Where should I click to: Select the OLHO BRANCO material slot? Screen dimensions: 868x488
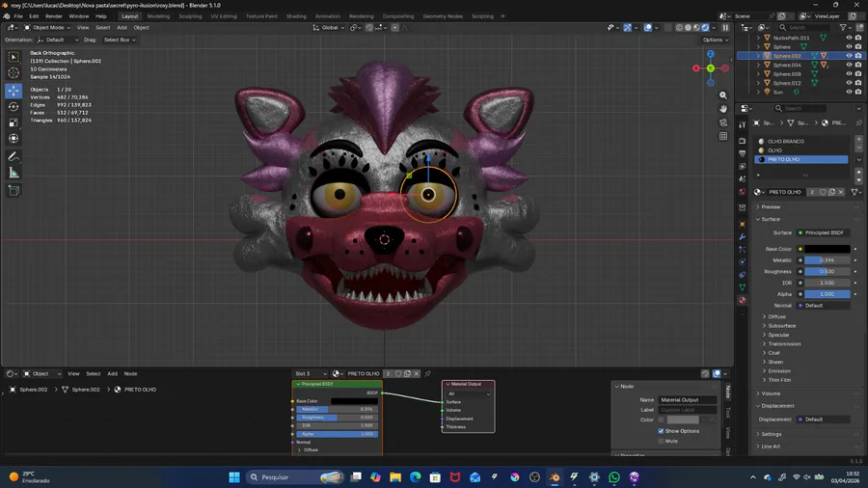[786, 142]
